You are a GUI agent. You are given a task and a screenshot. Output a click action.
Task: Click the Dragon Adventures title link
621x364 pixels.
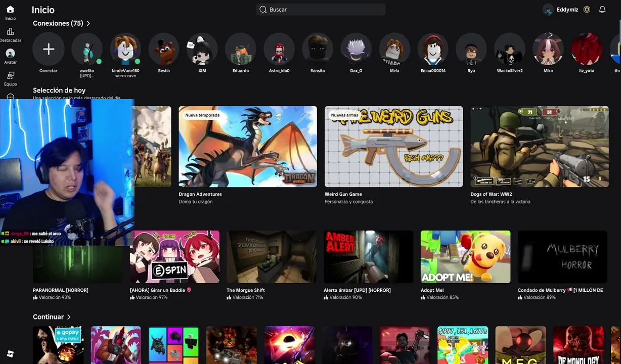click(x=200, y=194)
